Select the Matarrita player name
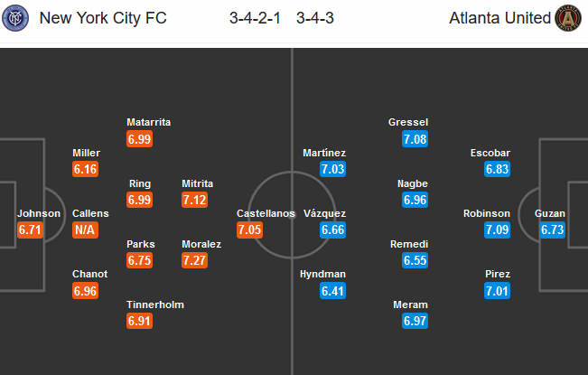This screenshot has width=588, height=375. (x=149, y=122)
